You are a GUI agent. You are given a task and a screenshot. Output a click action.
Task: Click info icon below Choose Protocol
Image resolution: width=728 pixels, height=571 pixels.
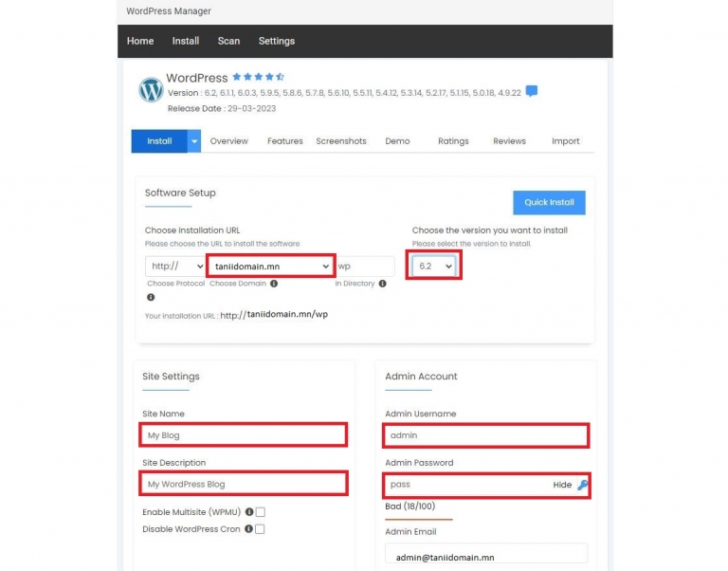[151, 297]
